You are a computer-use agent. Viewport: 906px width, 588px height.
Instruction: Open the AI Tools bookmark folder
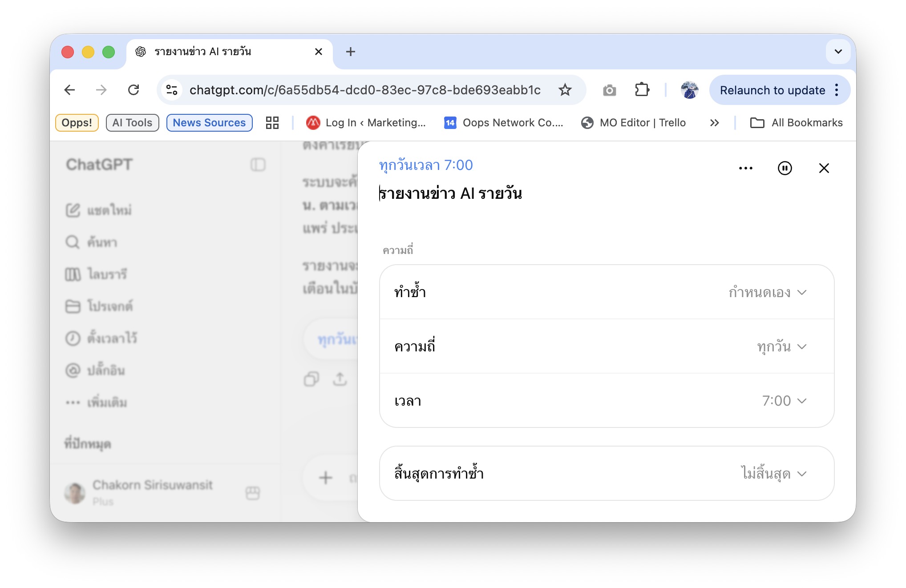(x=132, y=123)
